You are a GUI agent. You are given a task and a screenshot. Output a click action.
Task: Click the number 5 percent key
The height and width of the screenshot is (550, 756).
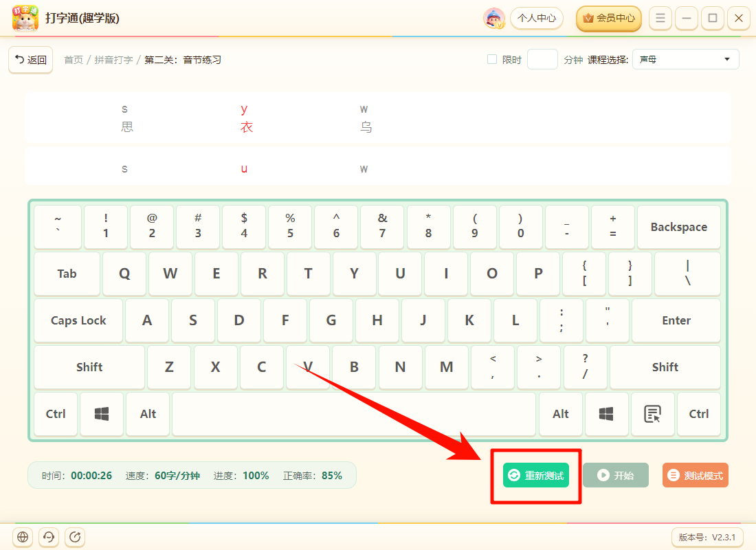(x=290, y=227)
